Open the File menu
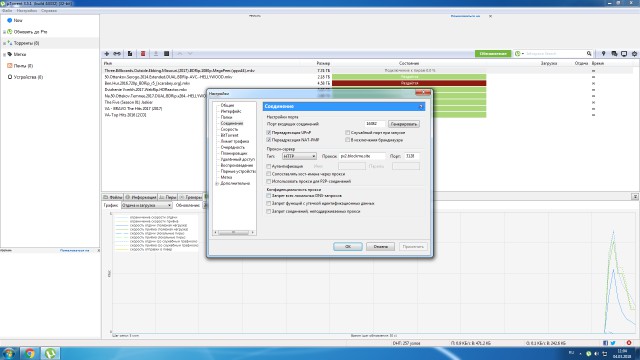This screenshot has width=640, height=360. 7,11
